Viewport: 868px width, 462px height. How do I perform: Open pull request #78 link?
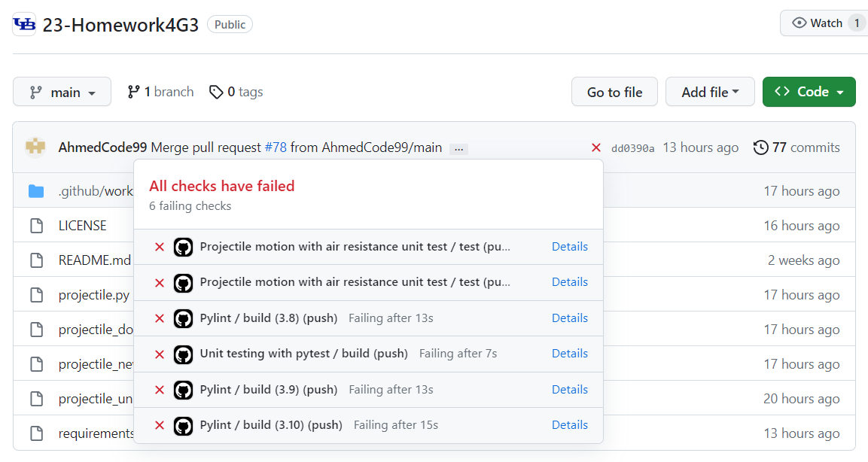click(x=275, y=147)
